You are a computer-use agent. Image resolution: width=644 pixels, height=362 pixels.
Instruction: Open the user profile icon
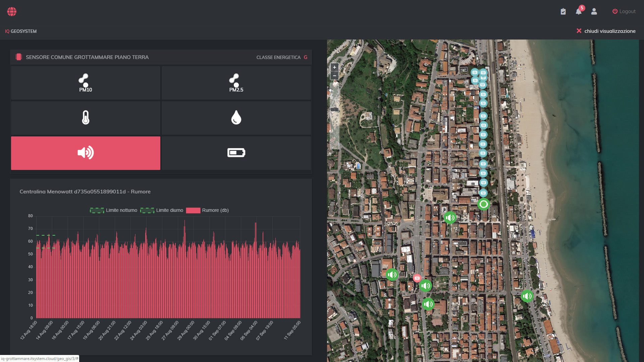(x=594, y=11)
